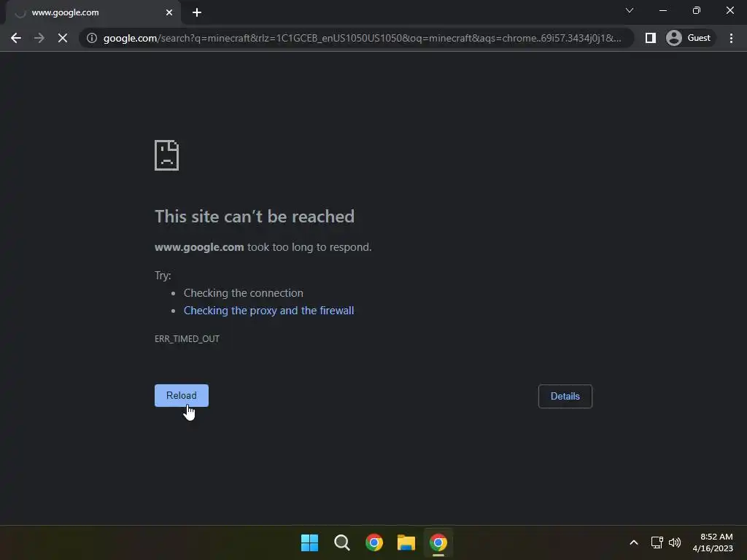The height and width of the screenshot is (560, 747).
Task: Open File Explorer from taskbar
Action: point(406,542)
